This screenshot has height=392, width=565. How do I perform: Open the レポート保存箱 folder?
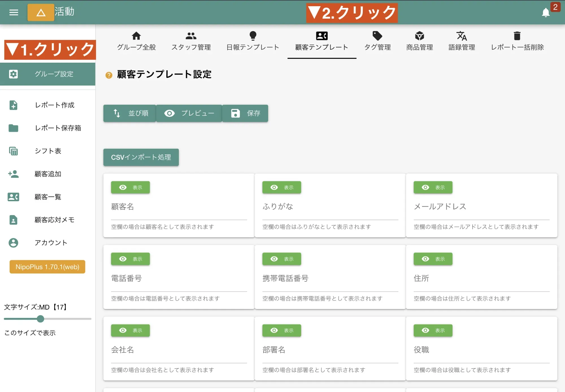(13, 128)
